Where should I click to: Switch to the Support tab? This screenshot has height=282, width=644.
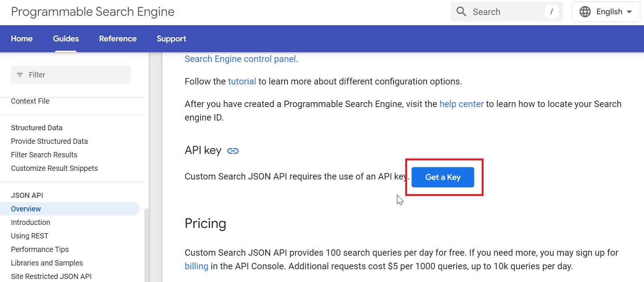pos(171,39)
